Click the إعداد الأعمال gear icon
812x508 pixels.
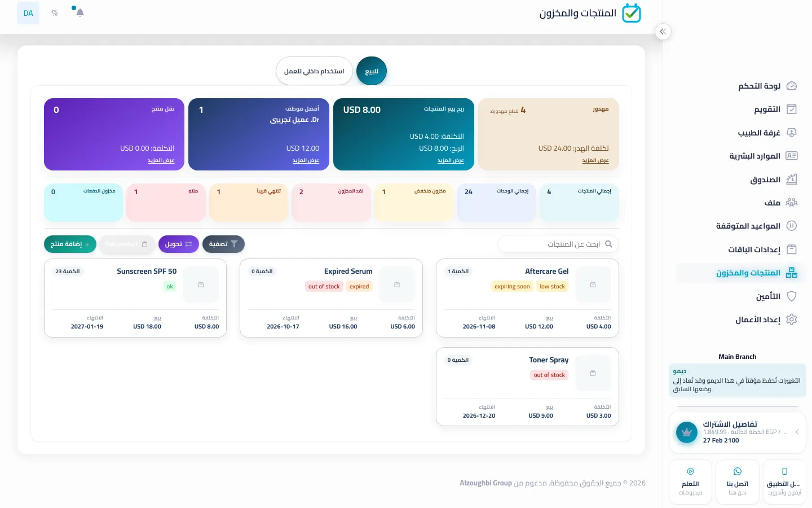[792, 319]
